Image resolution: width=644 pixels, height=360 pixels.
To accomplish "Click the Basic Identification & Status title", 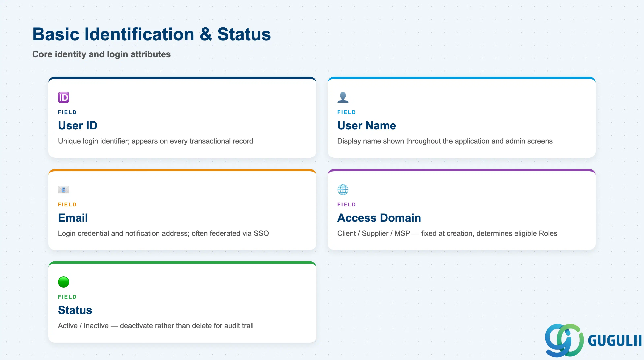I will [x=152, y=34].
